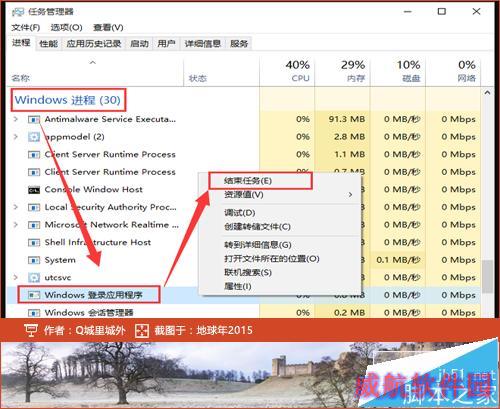The image size is (500, 409).
Task: Click the Windows 登录应用程序 process icon
Action: pos(34,295)
